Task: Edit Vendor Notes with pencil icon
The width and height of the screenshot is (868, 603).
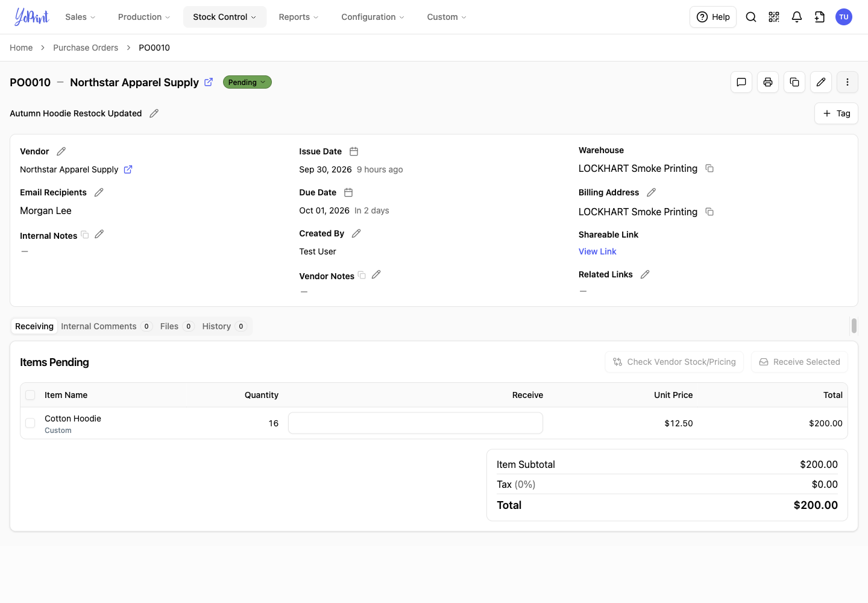Action: click(376, 274)
